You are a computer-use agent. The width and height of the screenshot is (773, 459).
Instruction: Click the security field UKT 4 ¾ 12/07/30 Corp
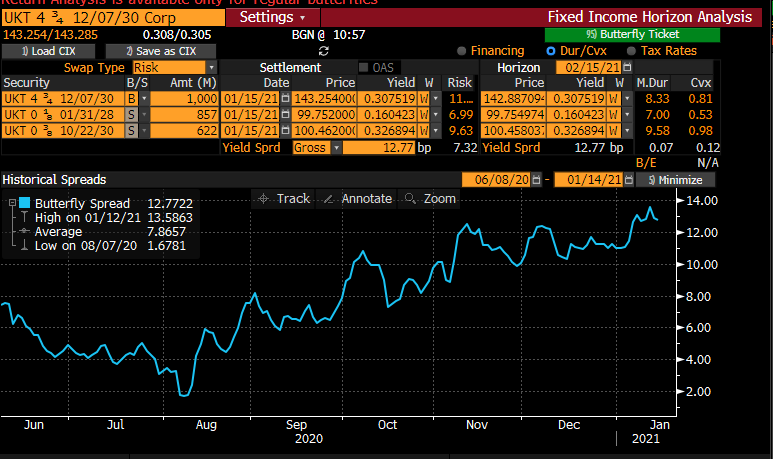point(113,18)
